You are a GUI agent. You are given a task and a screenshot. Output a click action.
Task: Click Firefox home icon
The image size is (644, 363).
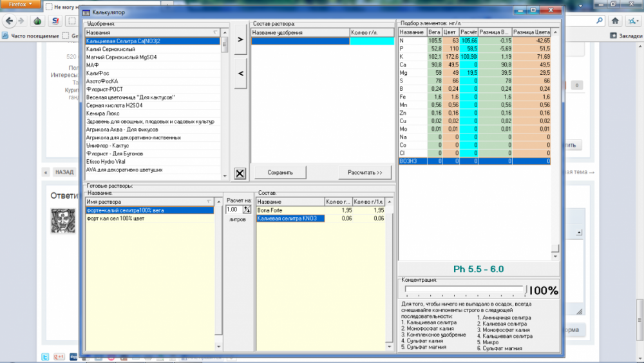615,21
